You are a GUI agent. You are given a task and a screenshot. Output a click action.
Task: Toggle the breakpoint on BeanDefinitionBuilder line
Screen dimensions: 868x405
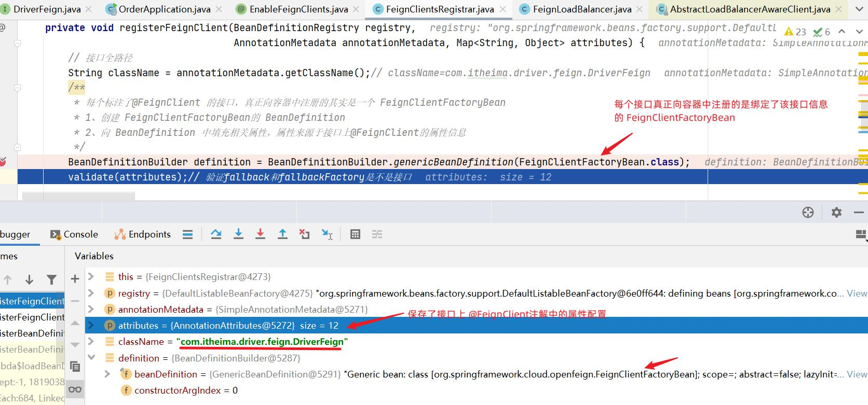coord(3,162)
